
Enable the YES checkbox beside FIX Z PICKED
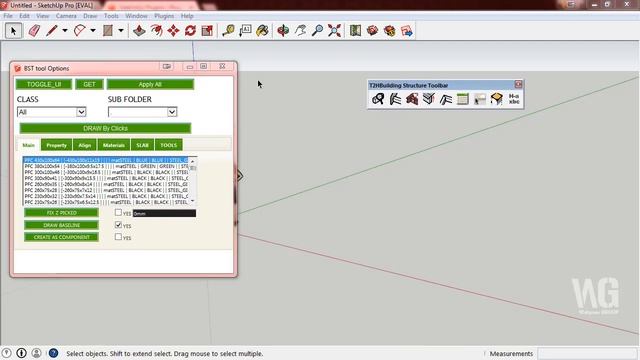(x=118, y=213)
